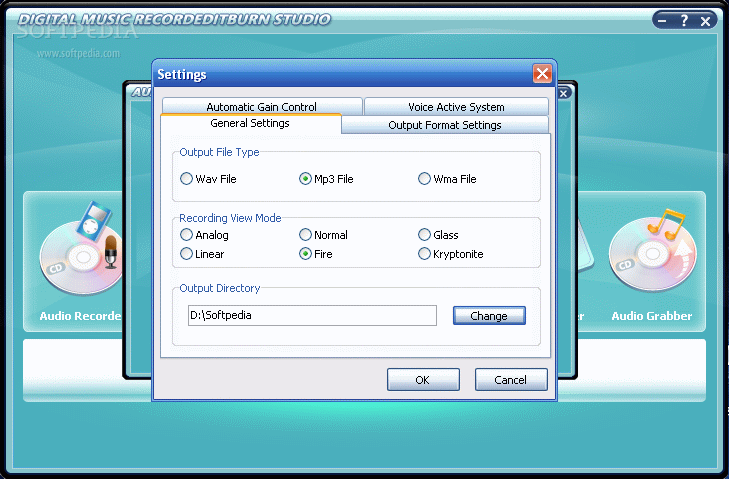Image resolution: width=729 pixels, height=479 pixels.
Task: Switch to Voice Active System tab
Action: (x=456, y=106)
